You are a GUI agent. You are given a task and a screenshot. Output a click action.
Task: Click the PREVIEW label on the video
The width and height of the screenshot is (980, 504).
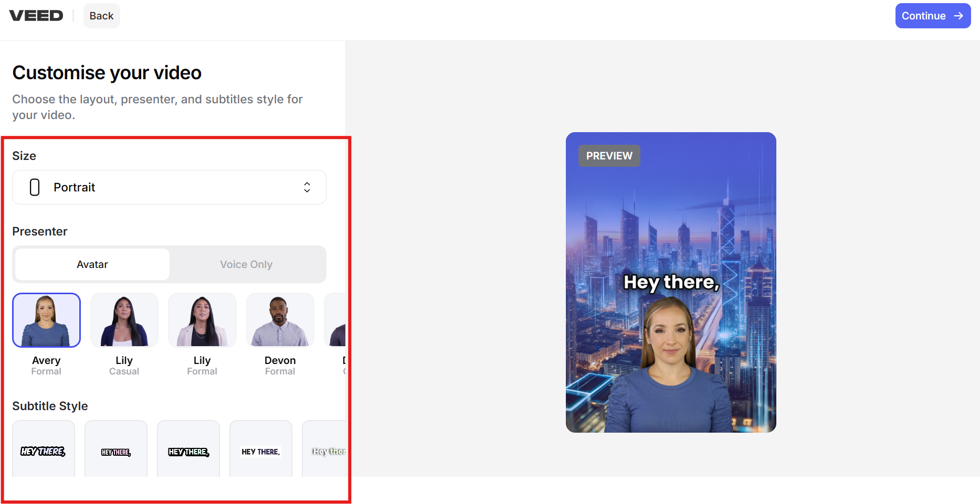click(609, 155)
